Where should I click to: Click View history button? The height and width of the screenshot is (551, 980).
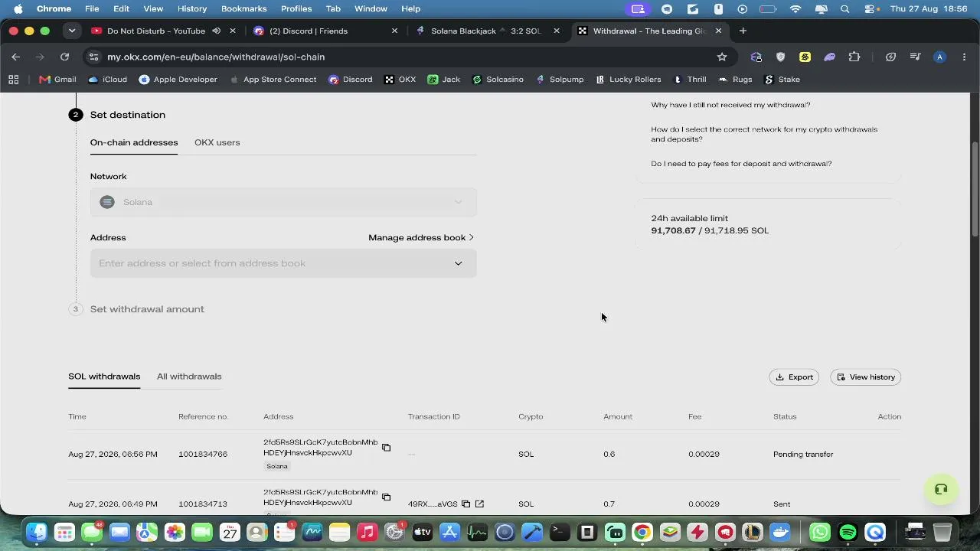(865, 377)
